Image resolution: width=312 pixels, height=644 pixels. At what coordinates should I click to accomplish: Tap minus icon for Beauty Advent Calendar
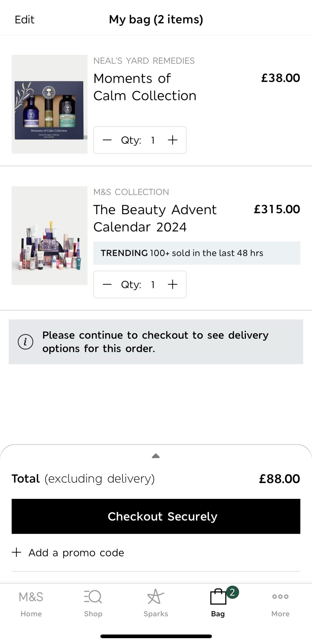[x=107, y=284]
